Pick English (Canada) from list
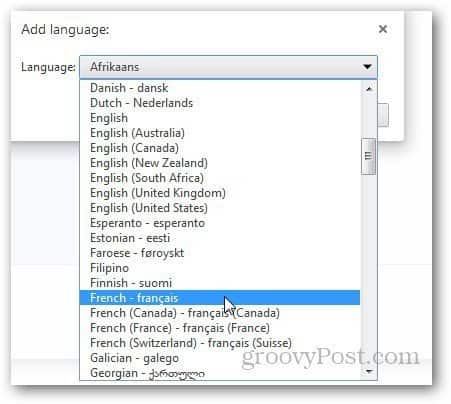451x404 pixels. 220,148
